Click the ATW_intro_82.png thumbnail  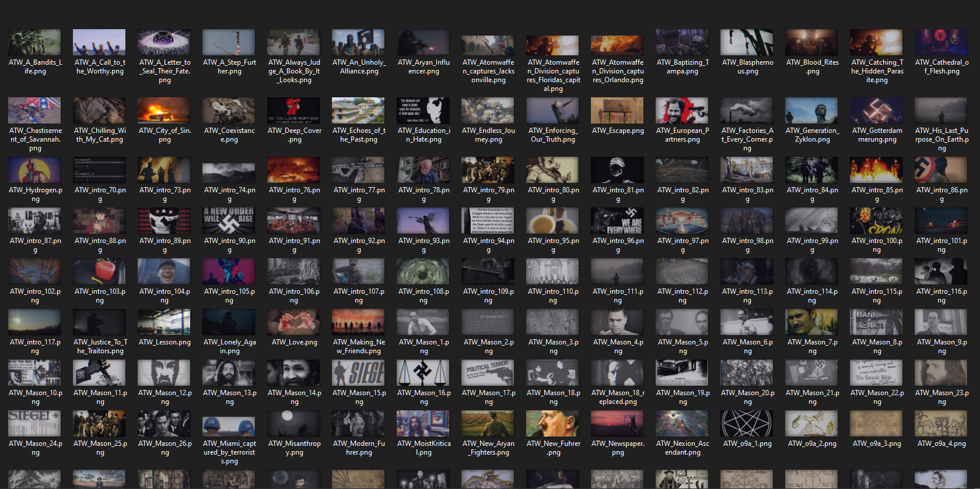click(682, 170)
